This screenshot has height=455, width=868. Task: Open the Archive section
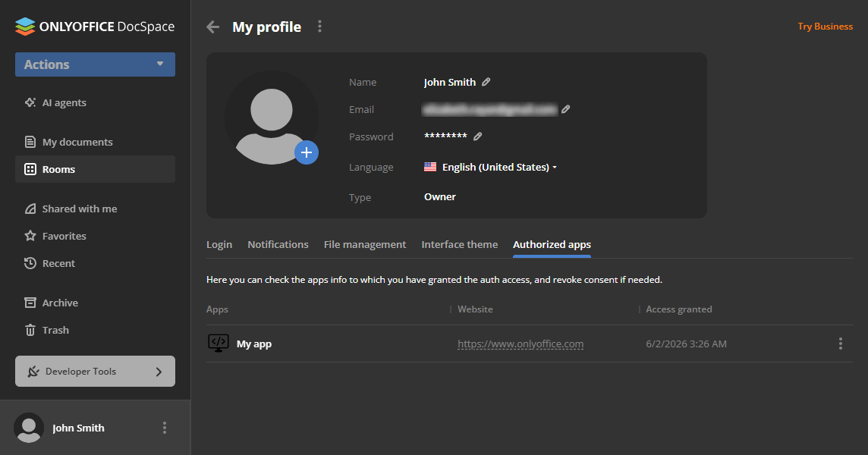click(51, 303)
